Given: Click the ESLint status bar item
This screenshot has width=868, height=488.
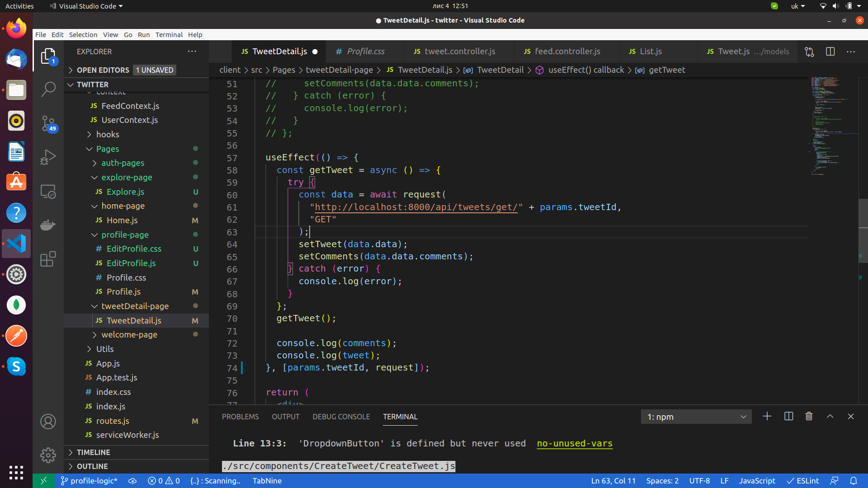Looking at the screenshot, I should 803,481.
